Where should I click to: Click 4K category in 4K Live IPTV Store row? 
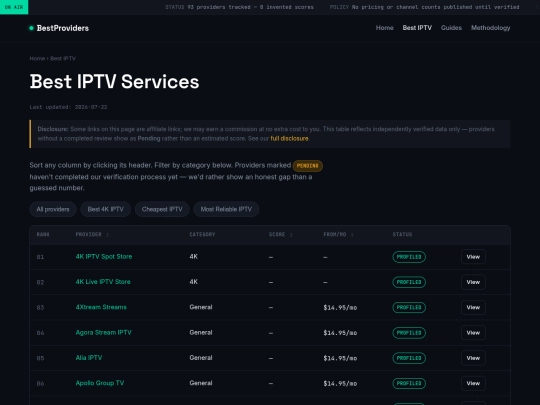194,282
